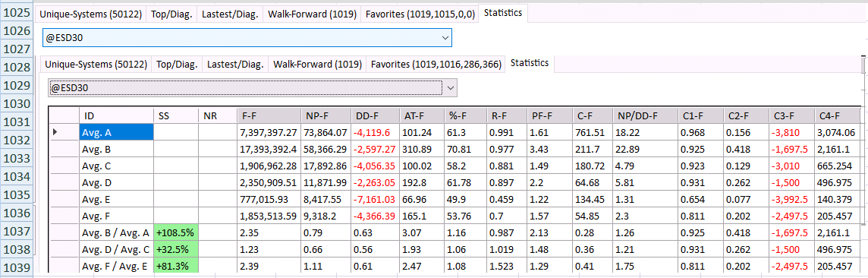The width and height of the screenshot is (868, 278).
Task: Expand the lower @ESD30 combo box arrow
Action: tap(450, 87)
